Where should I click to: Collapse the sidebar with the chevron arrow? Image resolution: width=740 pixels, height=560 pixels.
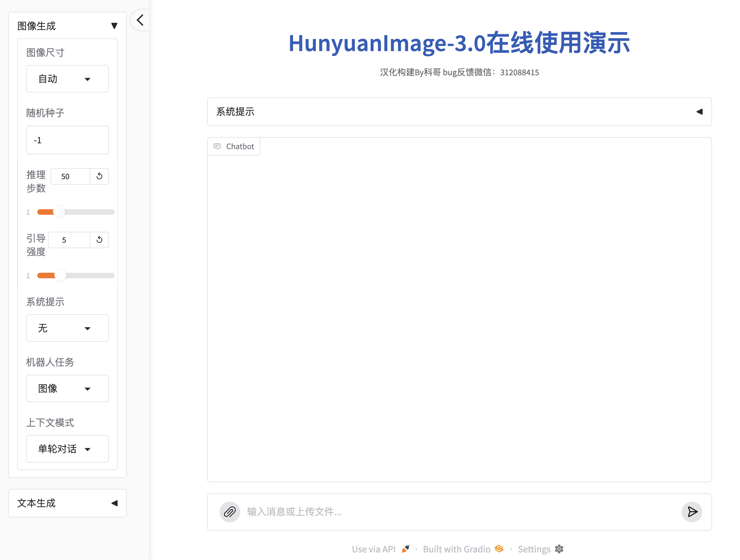[x=140, y=20]
